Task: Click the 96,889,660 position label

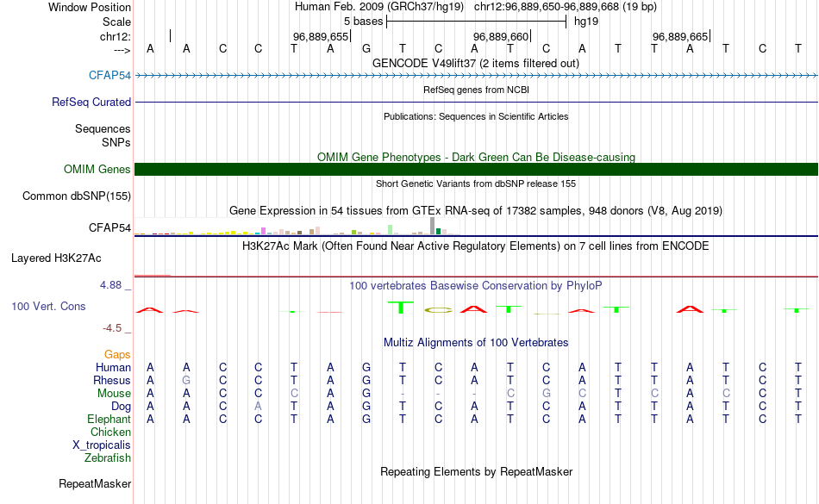Action: tap(501, 36)
